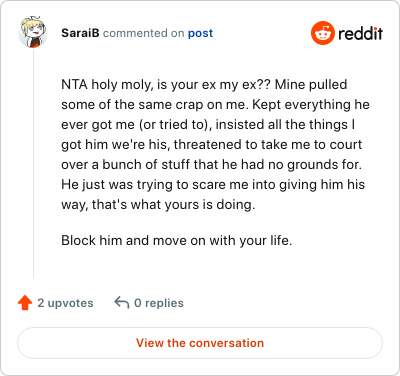The width and height of the screenshot is (400, 376).
Task: Open SaraiB's Snoo avatar image
Action: tap(33, 33)
